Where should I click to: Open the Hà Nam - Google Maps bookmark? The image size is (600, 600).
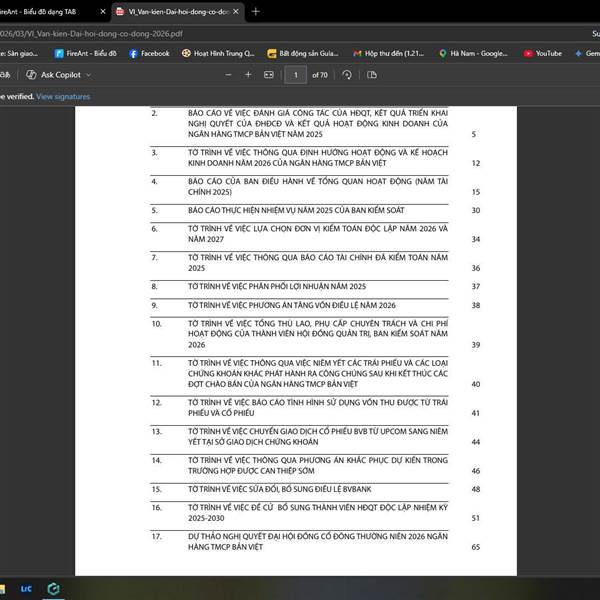pos(474,54)
